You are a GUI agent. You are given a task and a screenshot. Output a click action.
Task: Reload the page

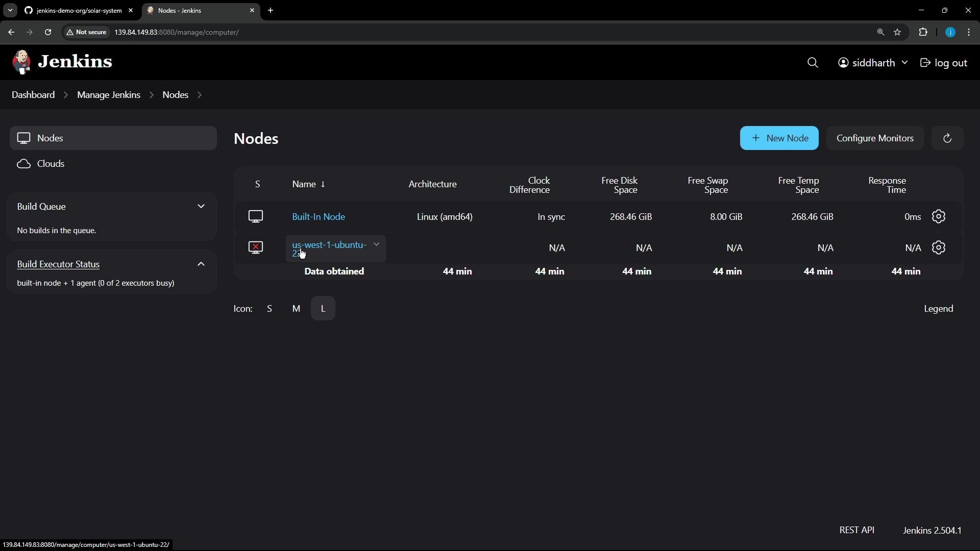coord(48,32)
